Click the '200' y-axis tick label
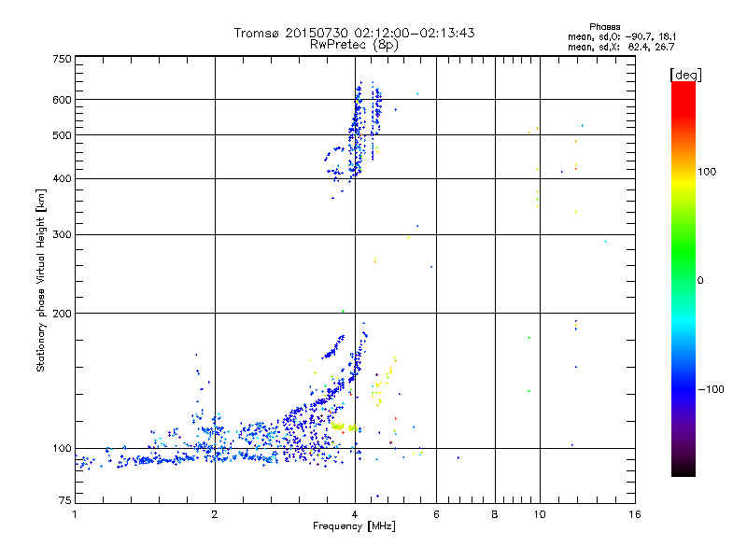The image size is (747, 560). pyautogui.click(x=62, y=314)
